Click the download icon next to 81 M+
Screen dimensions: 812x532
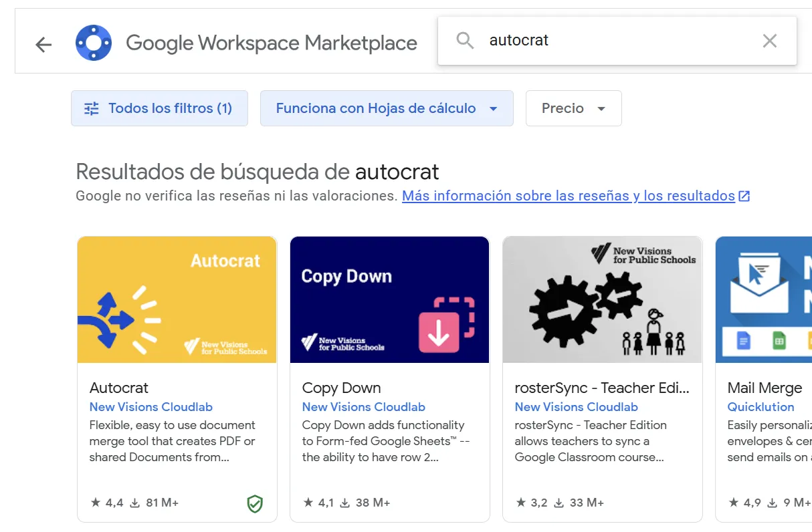[x=134, y=503]
